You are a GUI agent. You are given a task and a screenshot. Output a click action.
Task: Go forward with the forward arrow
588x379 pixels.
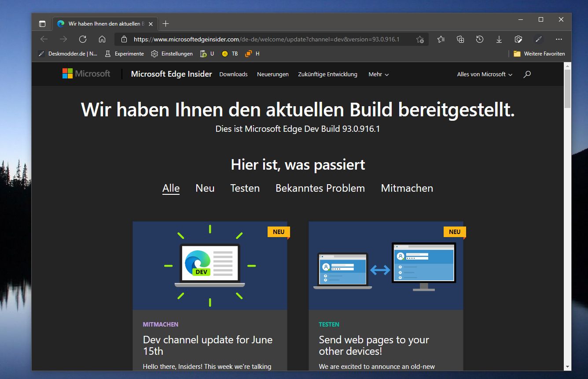(63, 39)
